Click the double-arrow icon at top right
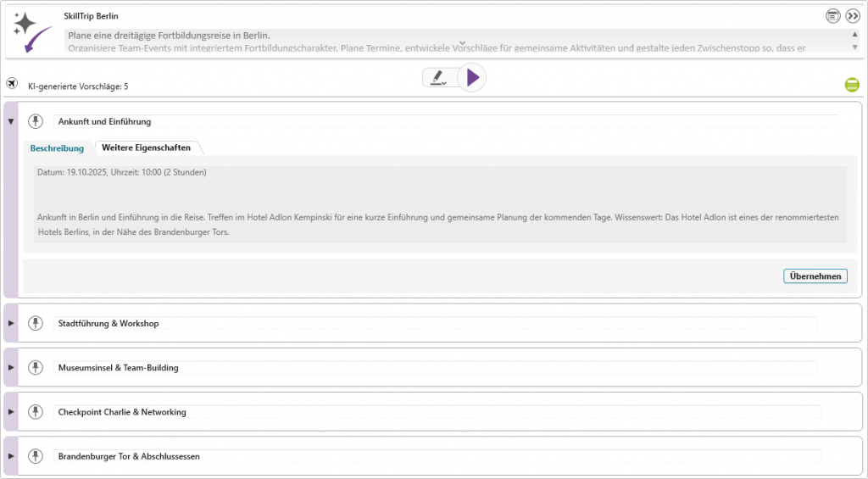 click(x=853, y=15)
